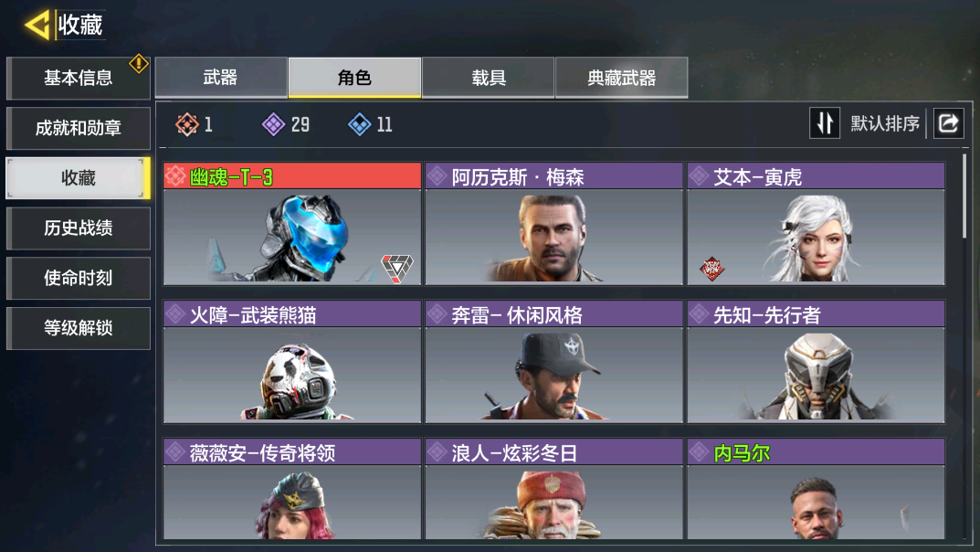Select the 火障-武装熊猫 character card

coord(292,361)
